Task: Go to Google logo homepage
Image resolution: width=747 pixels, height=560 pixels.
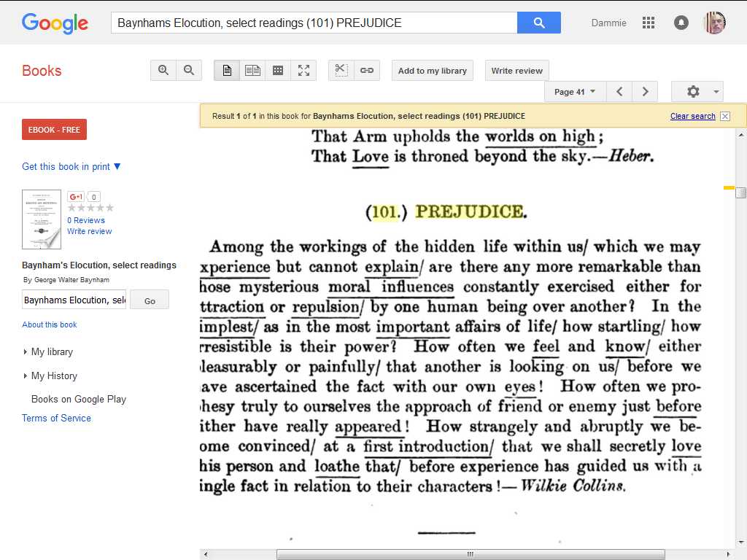Action: (55, 23)
